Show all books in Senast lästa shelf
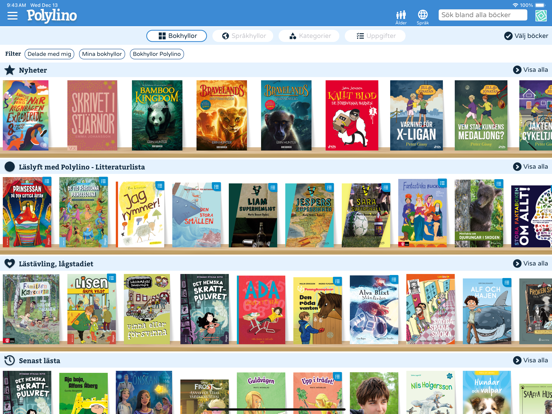Viewport: 552px width, 414px height. (531, 360)
